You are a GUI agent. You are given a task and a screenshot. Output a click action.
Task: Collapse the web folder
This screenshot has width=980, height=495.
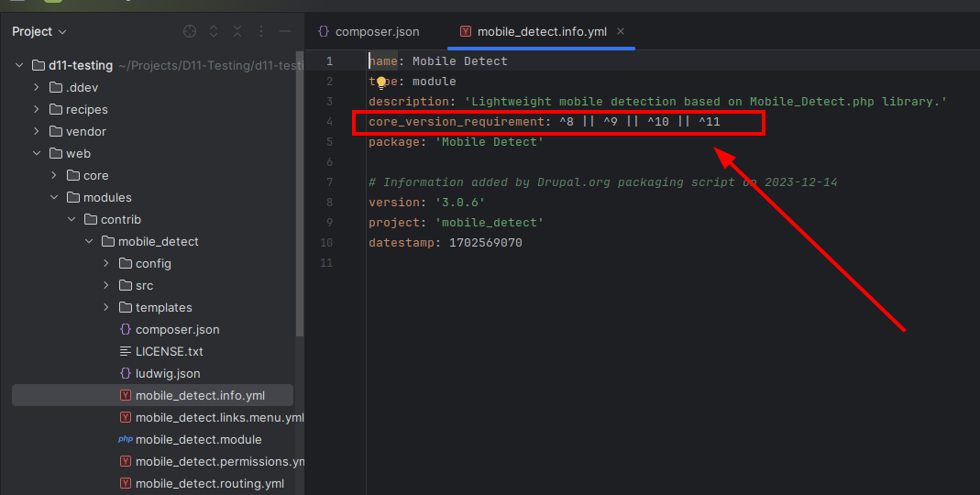pyautogui.click(x=37, y=153)
